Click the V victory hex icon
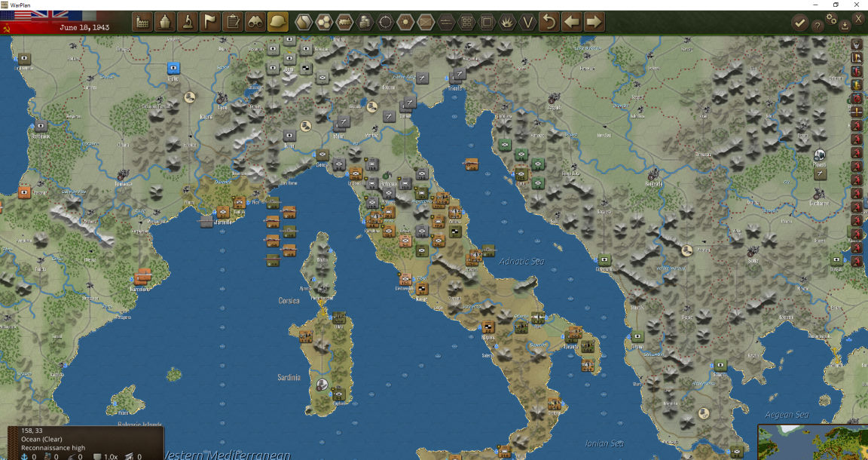The width and height of the screenshot is (868, 460). click(528, 23)
